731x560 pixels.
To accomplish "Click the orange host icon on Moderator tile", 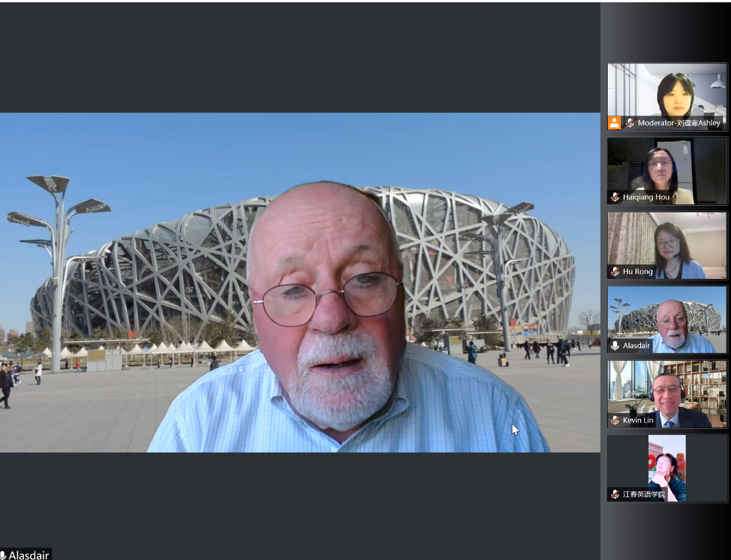I will click(x=614, y=123).
